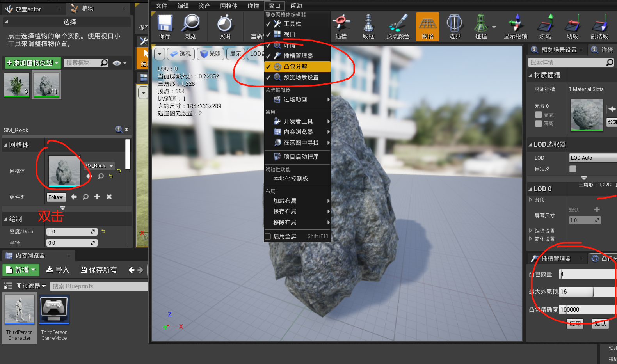Open the LOD Auto combo box
Viewport: 617px width, 364px height.
pos(593,158)
